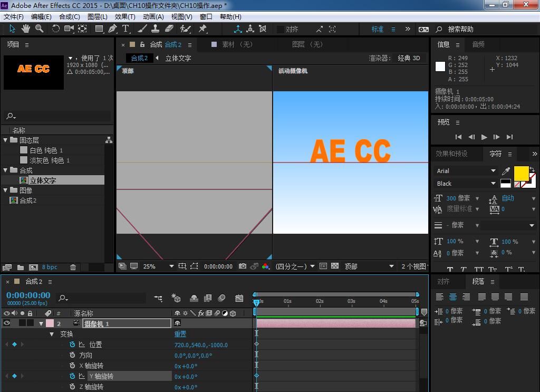Select the Eraser tool
The image size is (540, 392).
click(x=169, y=29)
